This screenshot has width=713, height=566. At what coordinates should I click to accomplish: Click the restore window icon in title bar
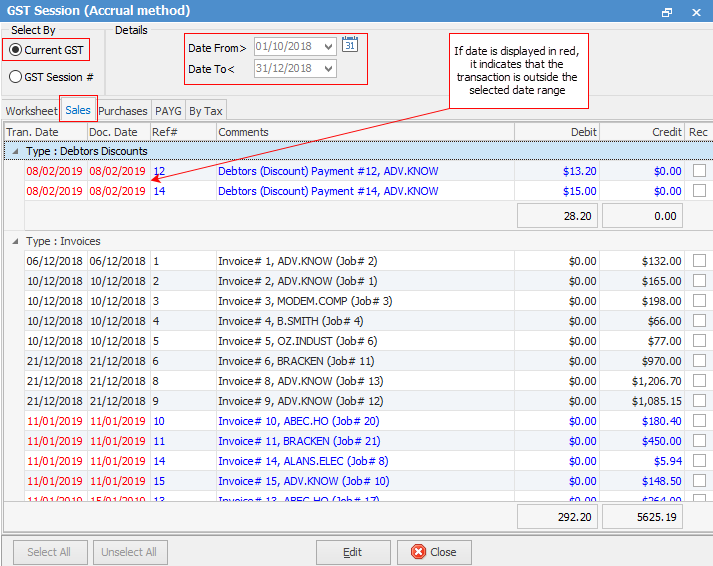tap(667, 12)
